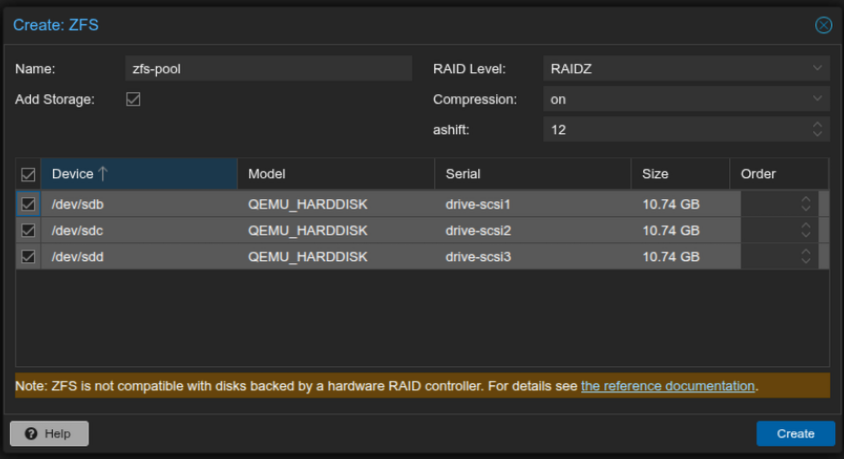Open the reference documentation link
The image size is (844, 459).
point(667,386)
